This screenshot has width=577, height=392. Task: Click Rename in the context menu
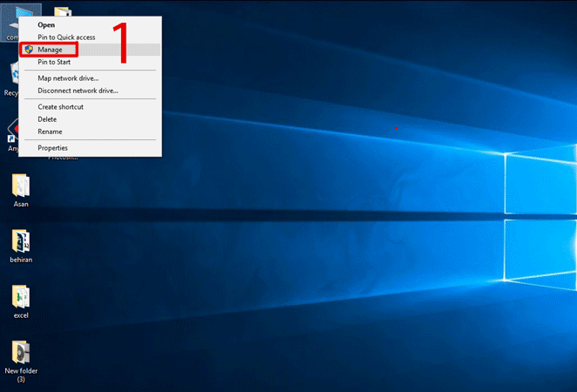[50, 132]
